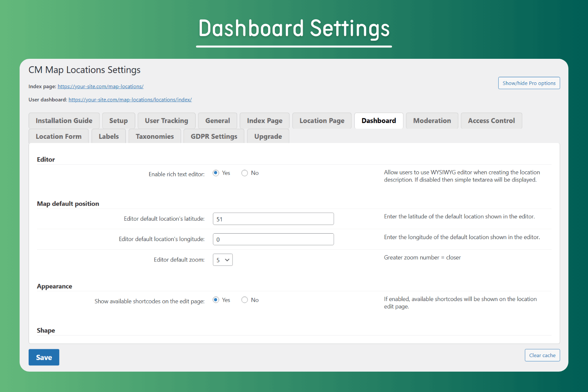
Task: Switch to the Moderation tab
Action: [432, 121]
